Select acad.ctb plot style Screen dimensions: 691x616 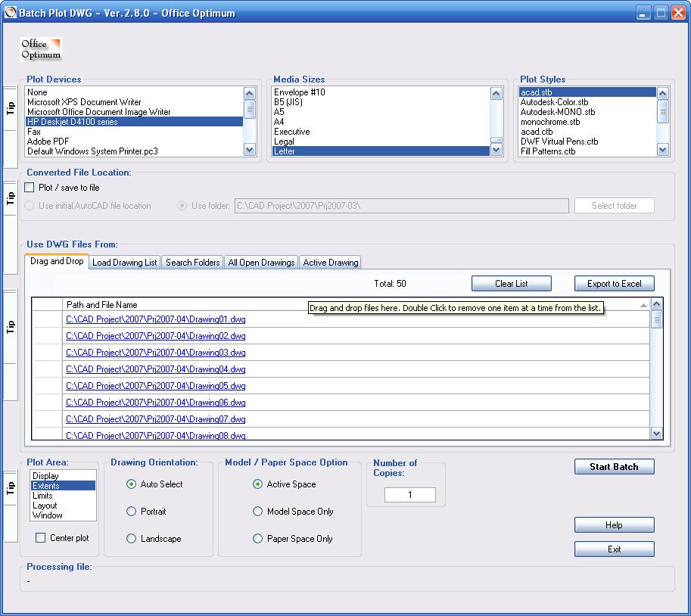pyautogui.click(x=587, y=132)
